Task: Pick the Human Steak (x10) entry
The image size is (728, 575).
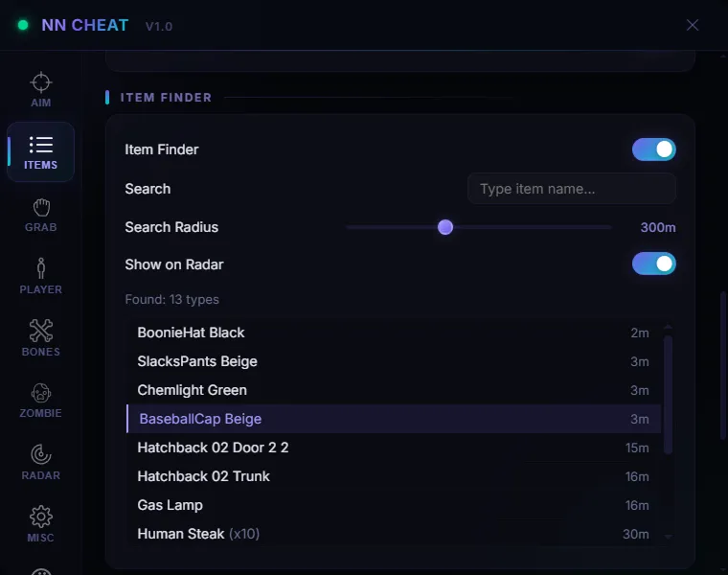Action: [394, 534]
